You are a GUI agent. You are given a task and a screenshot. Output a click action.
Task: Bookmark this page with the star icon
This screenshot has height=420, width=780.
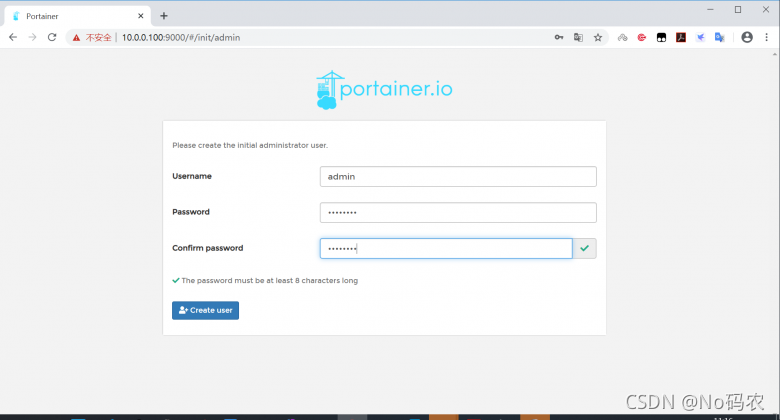pyautogui.click(x=598, y=37)
